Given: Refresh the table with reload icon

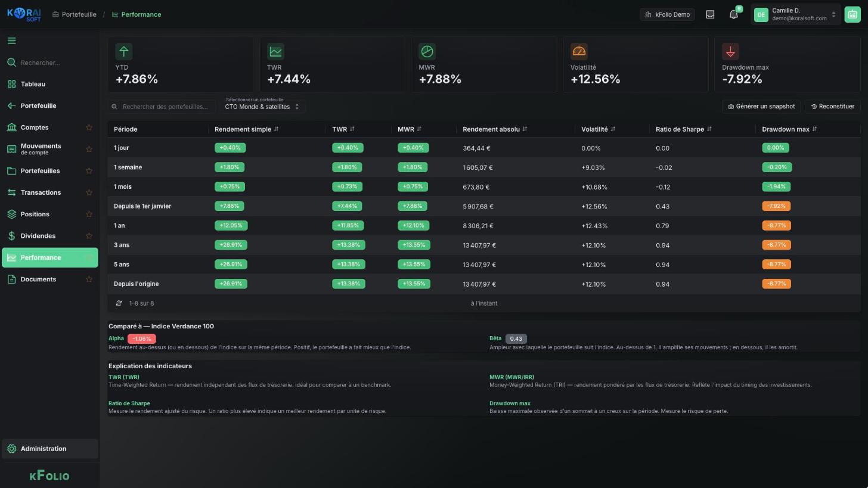Looking at the screenshot, I should [x=119, y=303].
